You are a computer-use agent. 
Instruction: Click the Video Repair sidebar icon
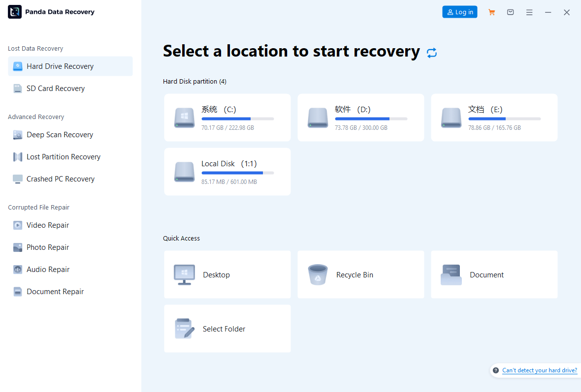(x=17, y=225)
